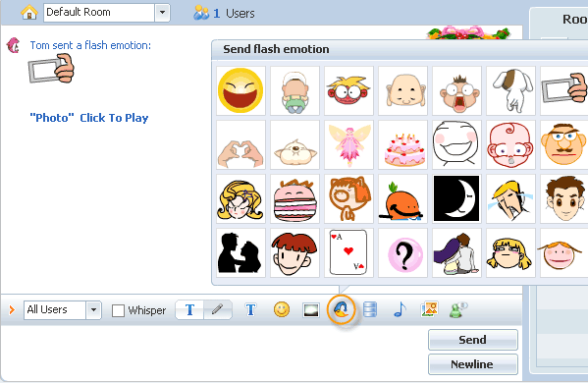Switch to pencil handwriting input mode
The height and width of the screenshot is (383, 588).
tap(218, 310)
